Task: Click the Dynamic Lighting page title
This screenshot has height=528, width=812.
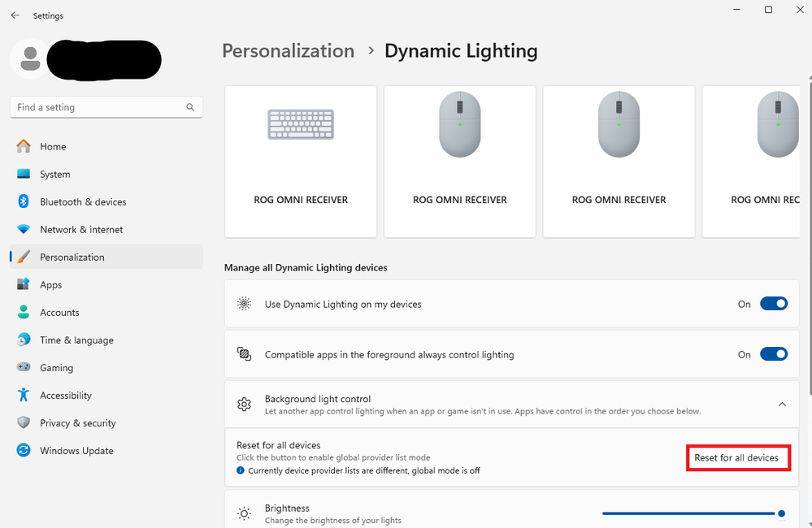Action: [461, 51]
